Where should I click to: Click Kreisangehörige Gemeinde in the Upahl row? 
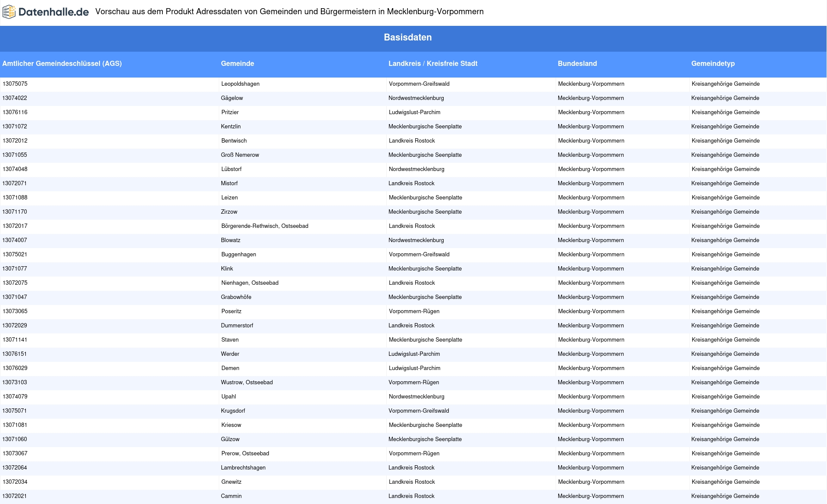(726, 397)
